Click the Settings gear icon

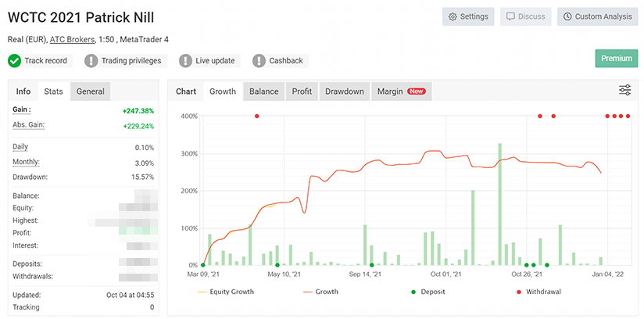coord(452,16)
